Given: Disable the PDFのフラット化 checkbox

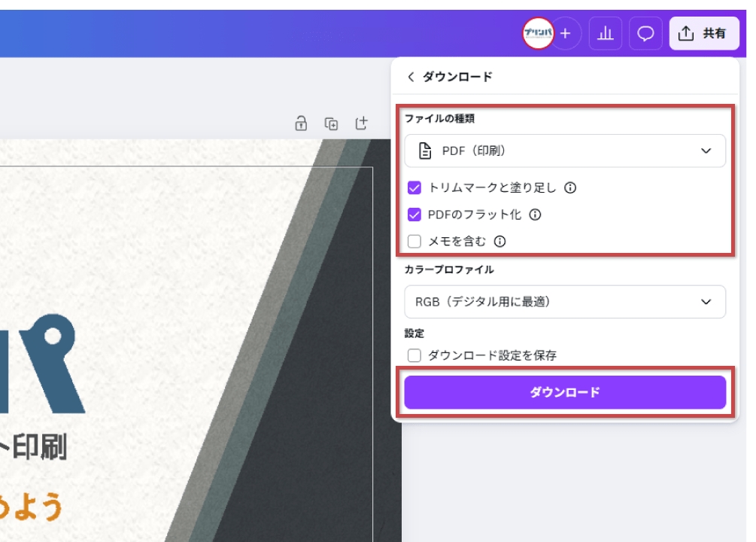Looking at the screenshot, I should [414, 215].
